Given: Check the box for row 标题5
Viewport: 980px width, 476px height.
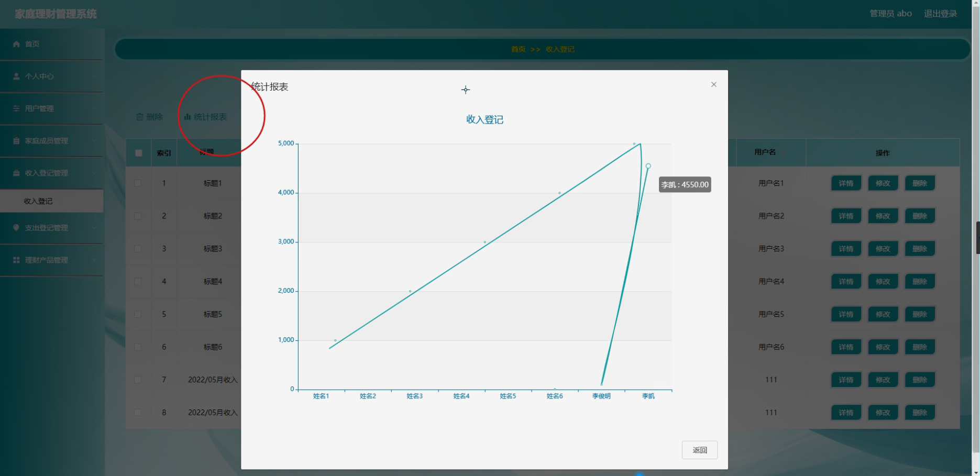Looking at the screenshot, I should click(138, 314).
